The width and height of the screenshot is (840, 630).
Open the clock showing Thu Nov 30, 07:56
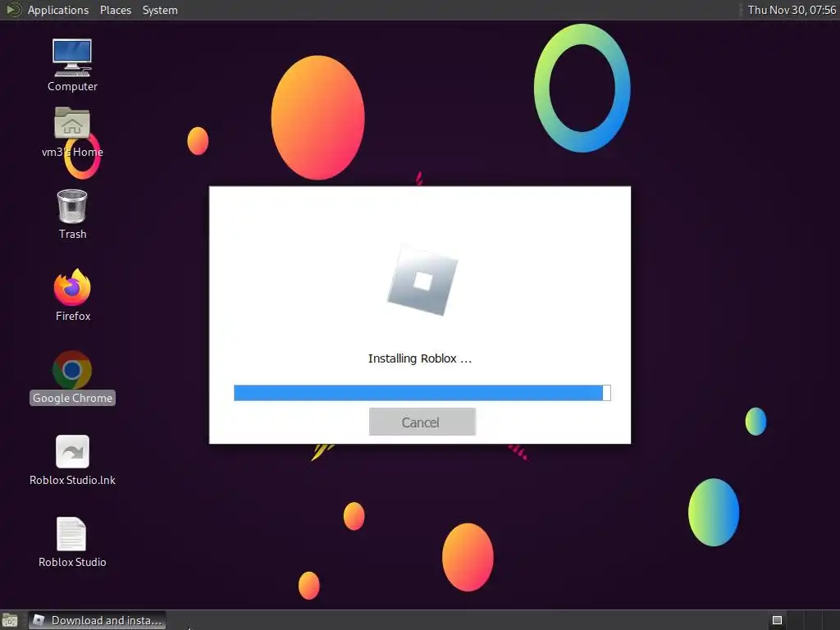(x=792, y=10)
